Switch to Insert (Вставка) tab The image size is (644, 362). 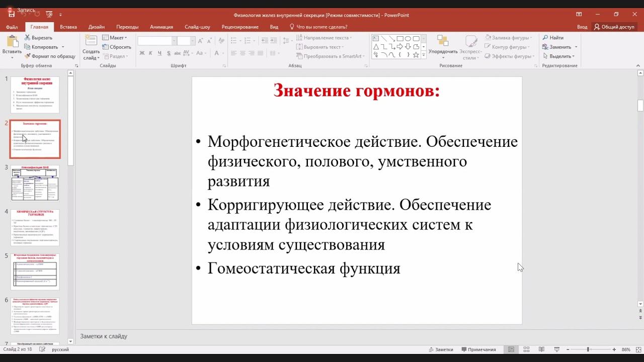coord(68,27)
